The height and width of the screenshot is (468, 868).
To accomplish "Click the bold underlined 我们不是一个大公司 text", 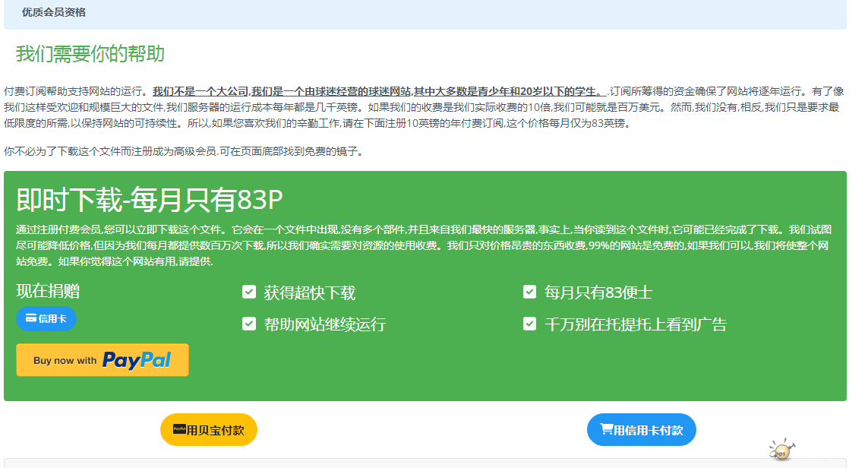I will [201, 90].
